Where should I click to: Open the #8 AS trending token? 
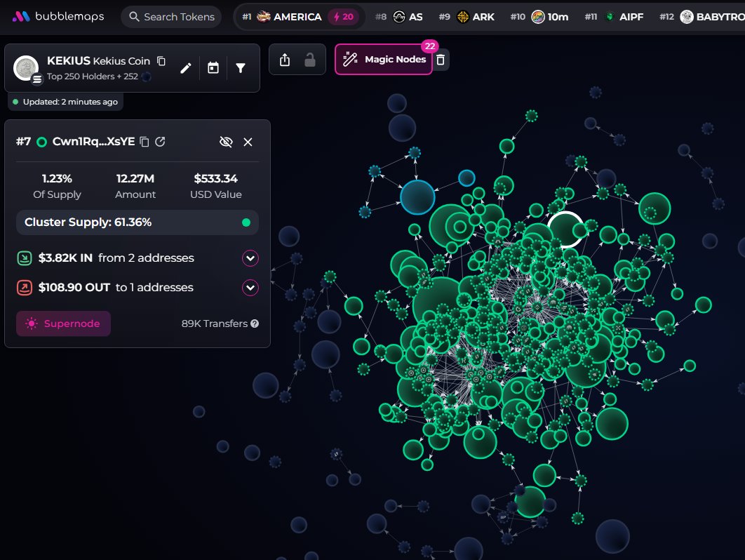[x=399, y=17]
